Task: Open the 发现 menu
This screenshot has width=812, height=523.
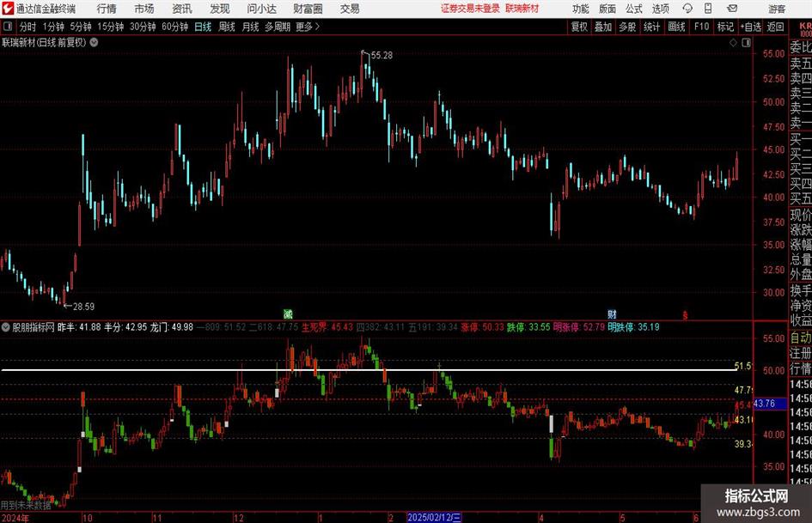Action: pyautogui.click(x=220, y=9)
